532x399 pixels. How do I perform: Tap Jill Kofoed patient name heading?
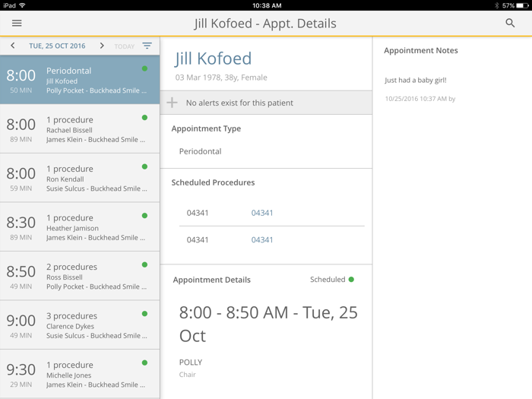click(214, 59)
